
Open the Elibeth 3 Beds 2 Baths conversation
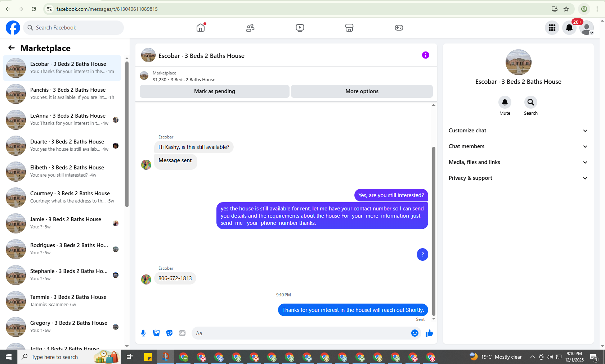[62, 171]
